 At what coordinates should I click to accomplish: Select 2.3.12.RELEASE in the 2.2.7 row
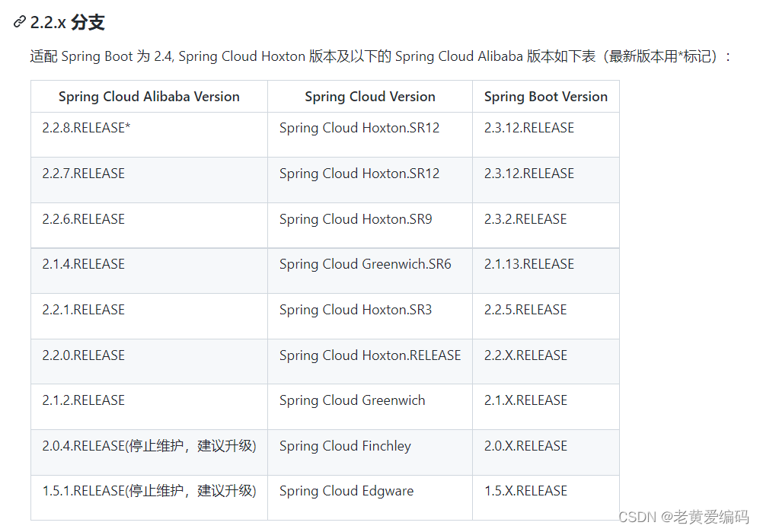pos(546,180)
